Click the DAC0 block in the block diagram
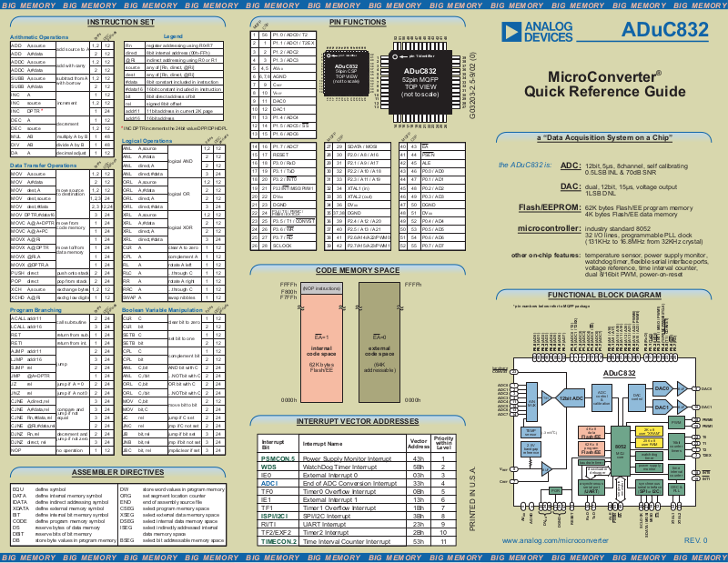 [x=662, y=388]
